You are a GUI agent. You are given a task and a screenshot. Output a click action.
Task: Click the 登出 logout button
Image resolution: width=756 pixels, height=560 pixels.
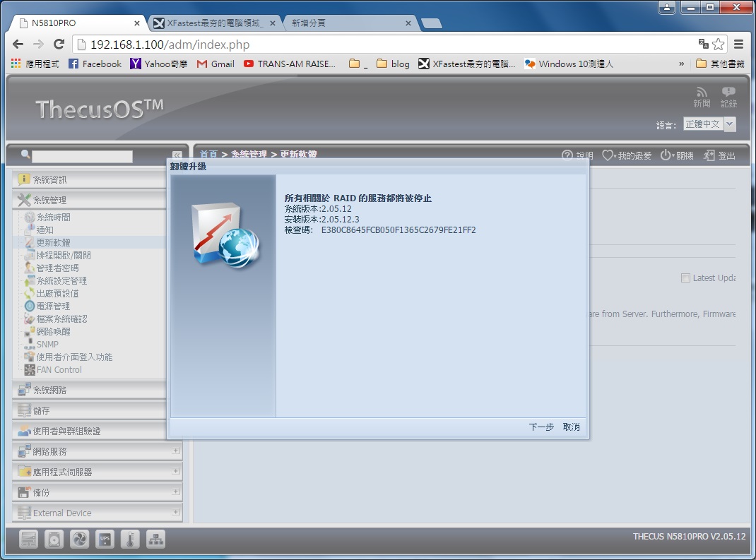click(719, 155)
